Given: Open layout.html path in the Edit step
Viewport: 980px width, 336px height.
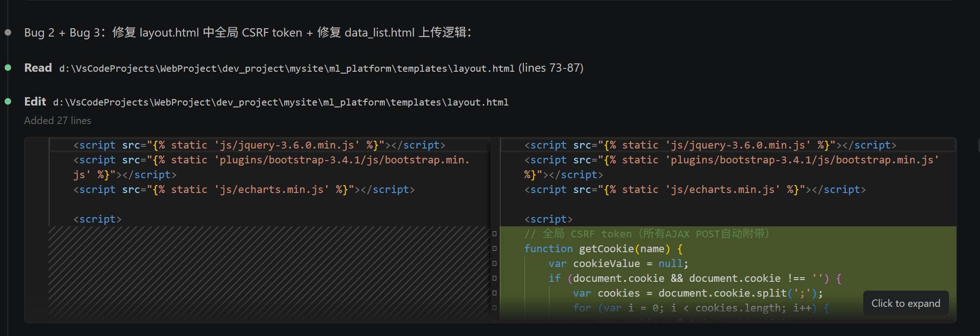Looking at the screenshot, I should point(281,102).
